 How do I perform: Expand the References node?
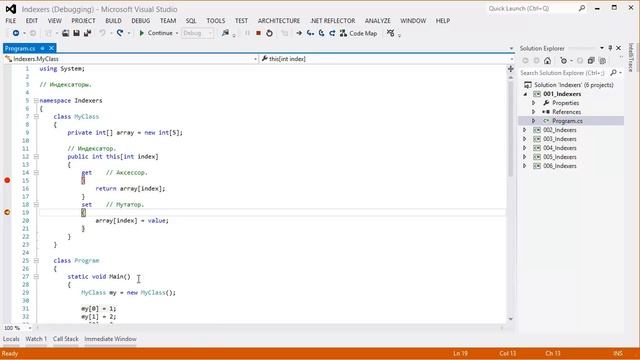(533, 112)
